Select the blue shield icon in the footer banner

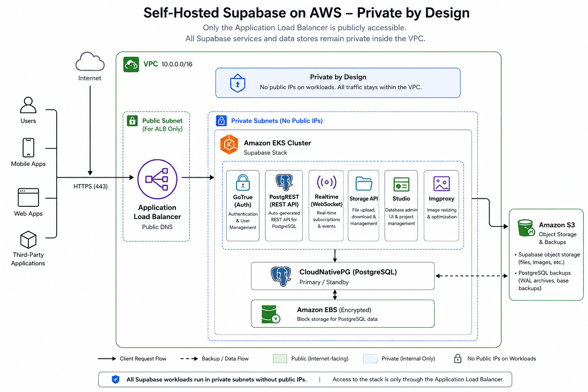pyautogui.click(x=115, y=379)
